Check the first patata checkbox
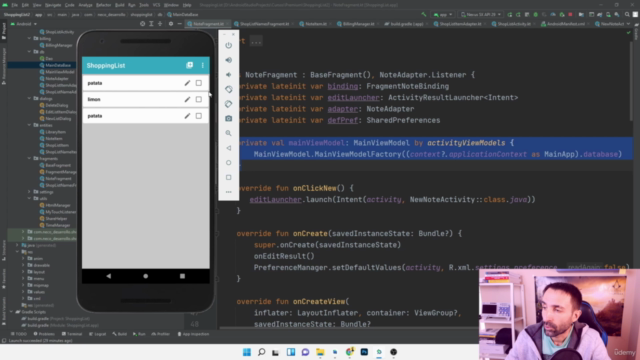 tap(199, 83)
